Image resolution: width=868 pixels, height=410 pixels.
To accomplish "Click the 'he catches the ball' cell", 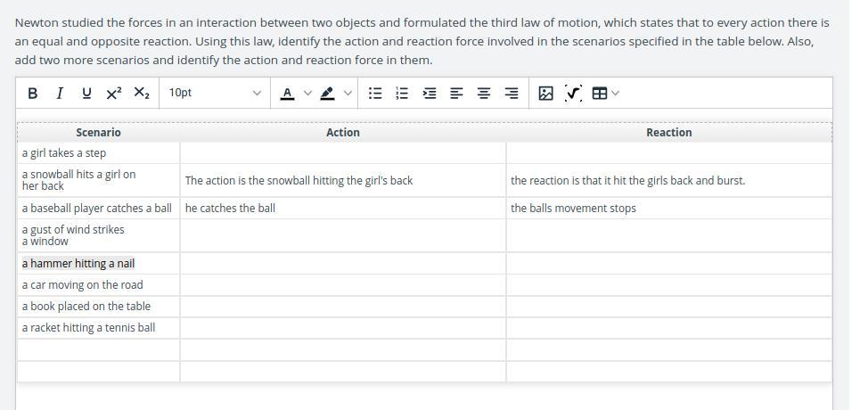I will pos(343,208).
